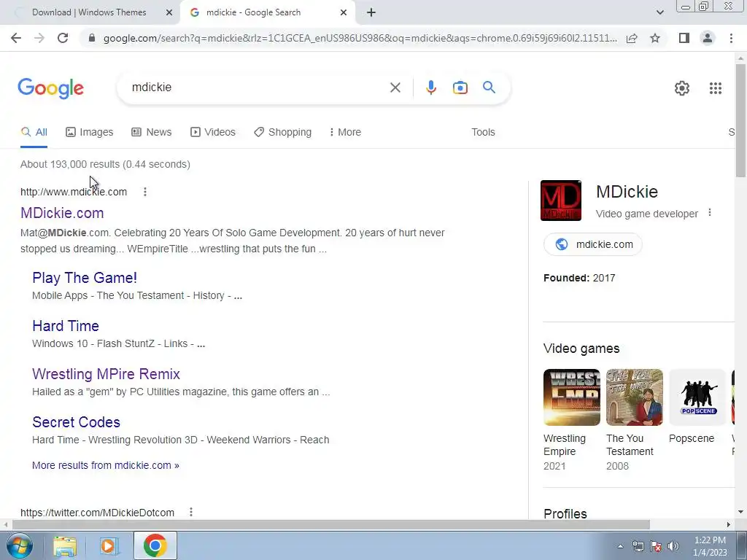
Task: Click the Action Center flag icon
Action: click(x=656, y=546)
